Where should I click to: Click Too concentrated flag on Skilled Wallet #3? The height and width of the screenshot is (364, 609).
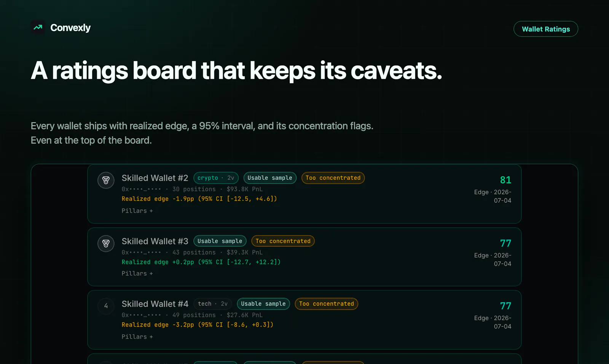[283, 241]
